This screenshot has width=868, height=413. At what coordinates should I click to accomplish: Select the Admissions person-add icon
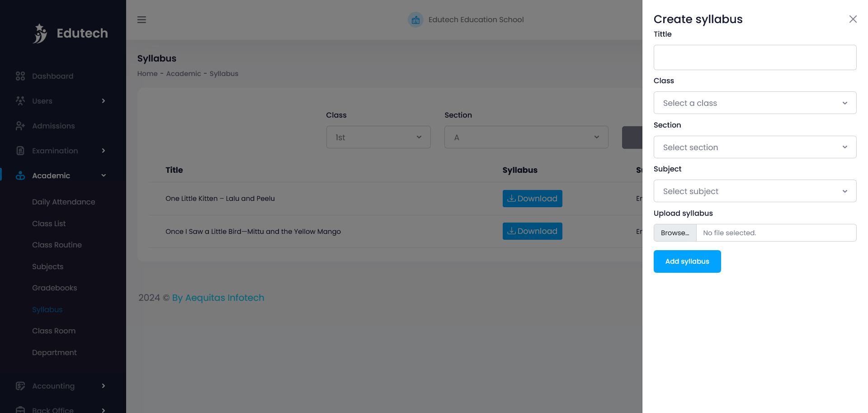point(20,126)
